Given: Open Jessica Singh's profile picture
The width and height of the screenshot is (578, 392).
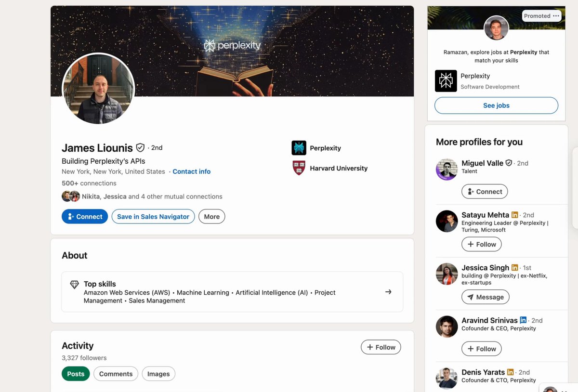Looking at the screenshot, I should coord(447,274).
